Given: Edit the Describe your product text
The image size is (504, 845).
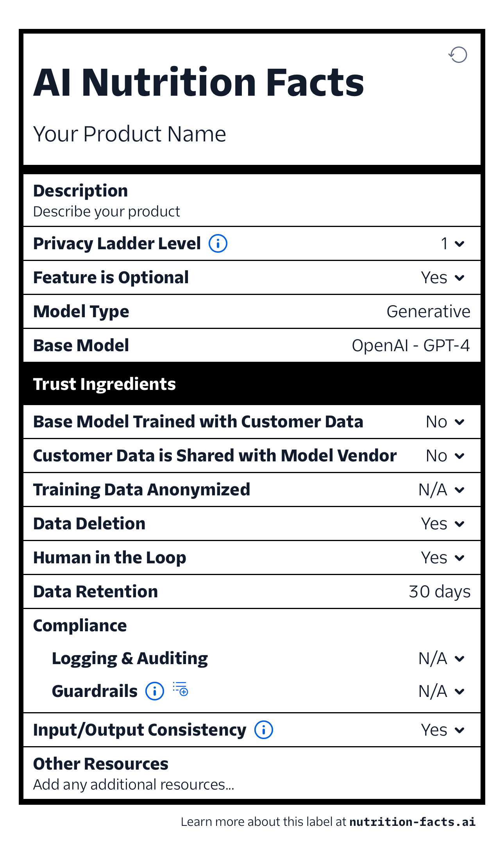Looking at the screenshot, I should click(x=107, y=211).
